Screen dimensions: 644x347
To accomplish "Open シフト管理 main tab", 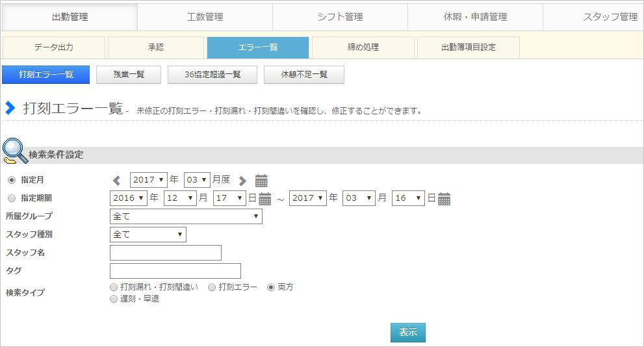I will point(340,18).
